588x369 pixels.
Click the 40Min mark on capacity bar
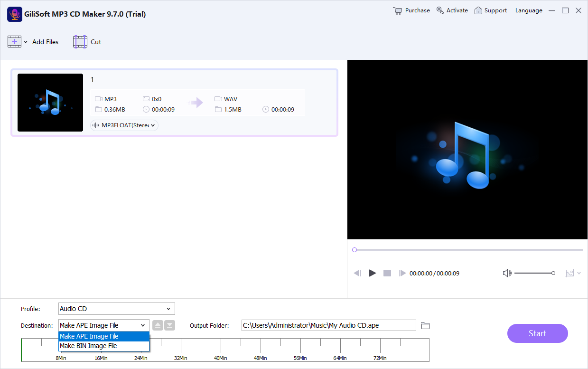tap(220, 358)
